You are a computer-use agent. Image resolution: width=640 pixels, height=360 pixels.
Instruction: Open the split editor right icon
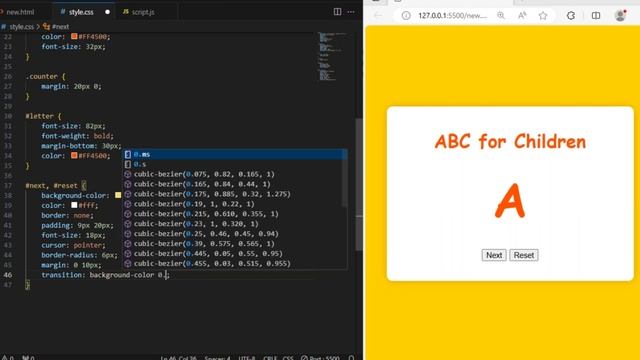(x=337, y=12)
